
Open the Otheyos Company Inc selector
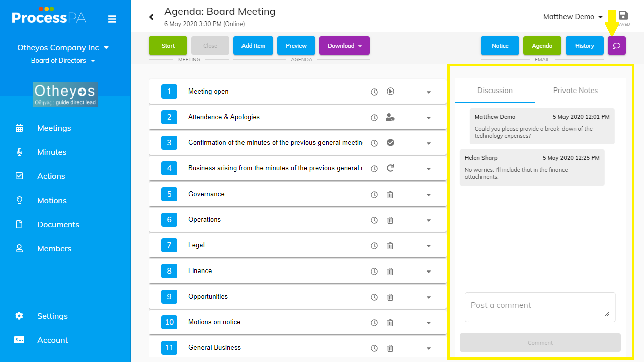[x=63, y=48]
